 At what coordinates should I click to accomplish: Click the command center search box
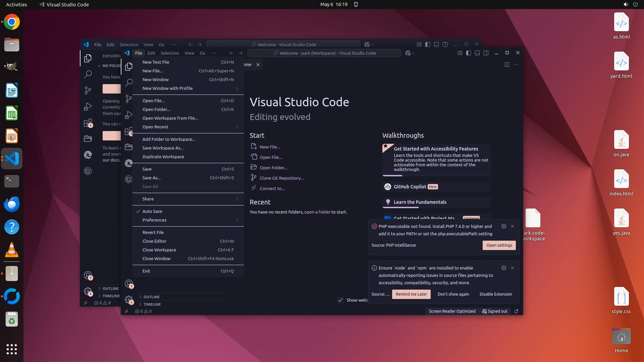(324, 53)
